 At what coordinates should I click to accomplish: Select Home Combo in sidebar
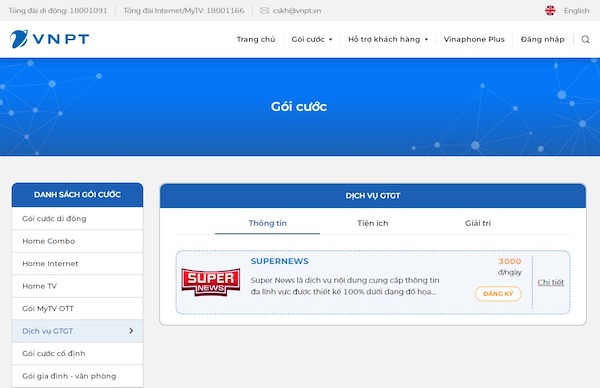77,241
